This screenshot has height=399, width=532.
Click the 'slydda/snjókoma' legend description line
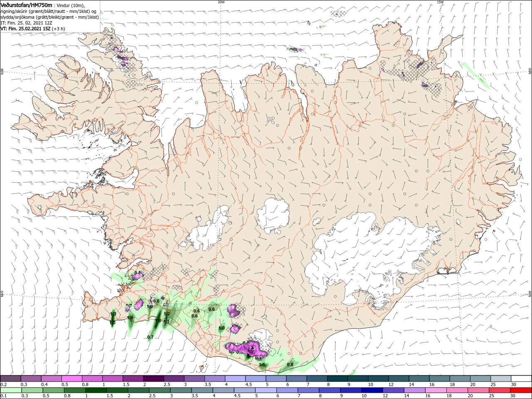(x=49, y=17)
